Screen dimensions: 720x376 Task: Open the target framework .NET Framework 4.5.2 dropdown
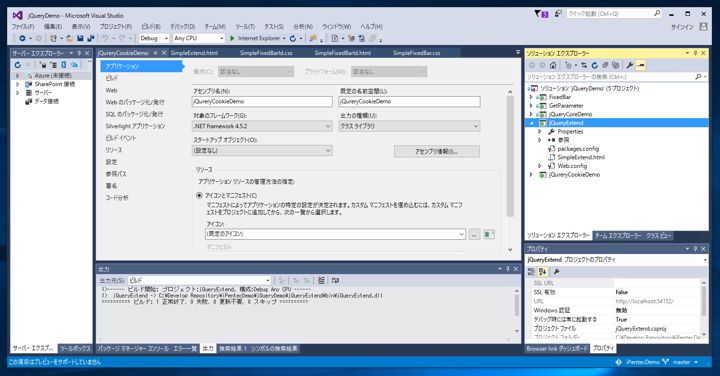click(262, 126)
